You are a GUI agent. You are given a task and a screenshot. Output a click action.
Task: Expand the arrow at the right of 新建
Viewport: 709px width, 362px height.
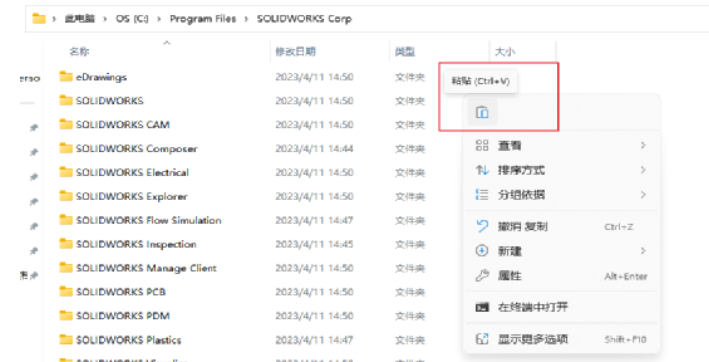point(643,251)
